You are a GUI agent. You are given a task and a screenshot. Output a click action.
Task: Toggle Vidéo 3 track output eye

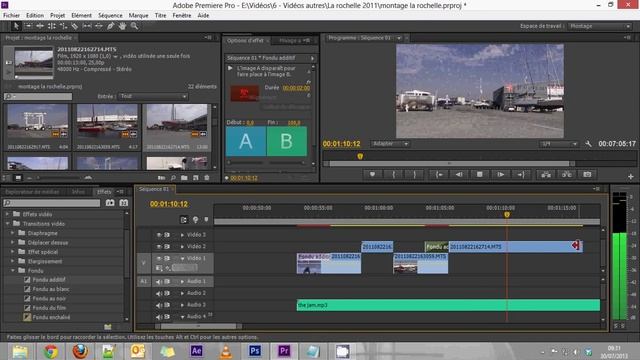[159, 235]
